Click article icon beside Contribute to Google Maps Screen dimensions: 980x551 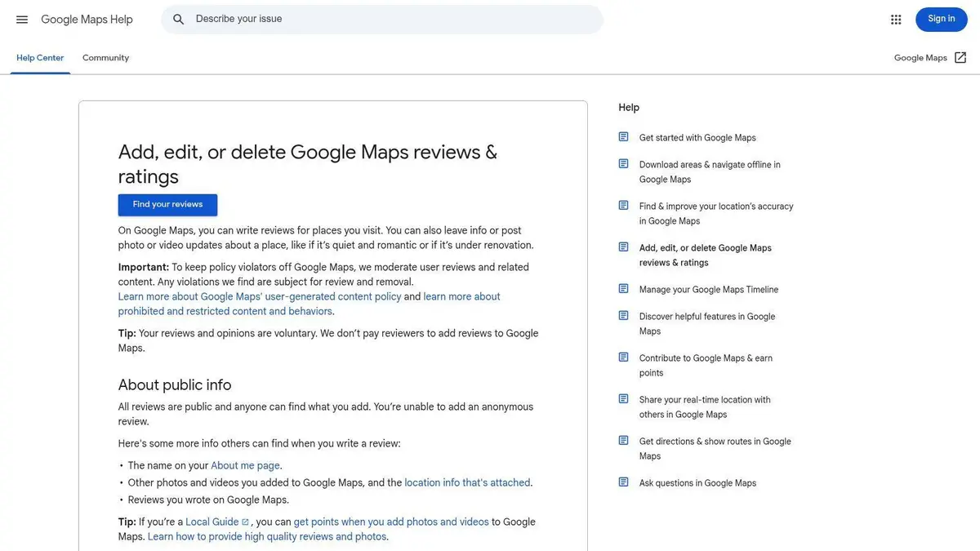coord(624,358)
